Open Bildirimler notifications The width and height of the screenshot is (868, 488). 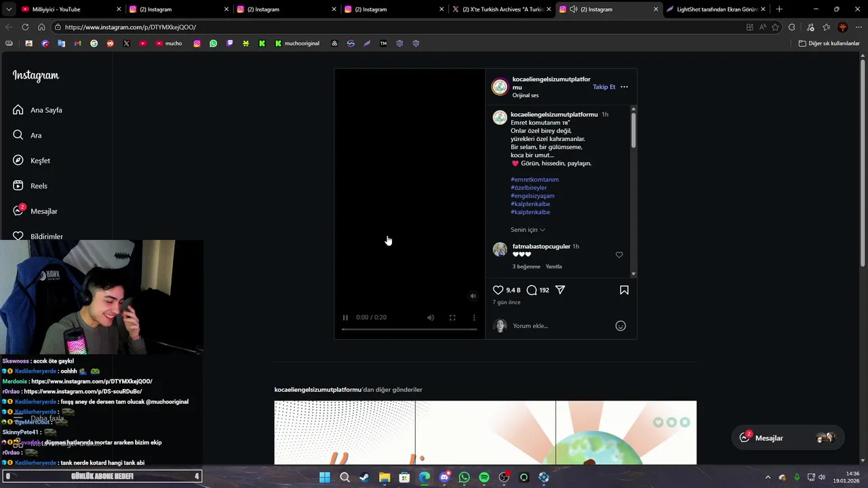click(38, 236)
